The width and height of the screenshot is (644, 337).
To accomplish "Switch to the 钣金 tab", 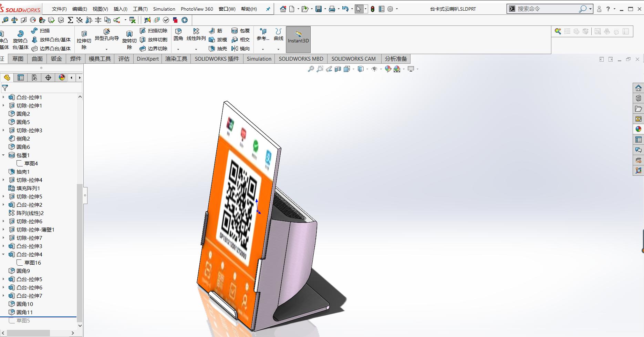I will click(x=56, y=59).
